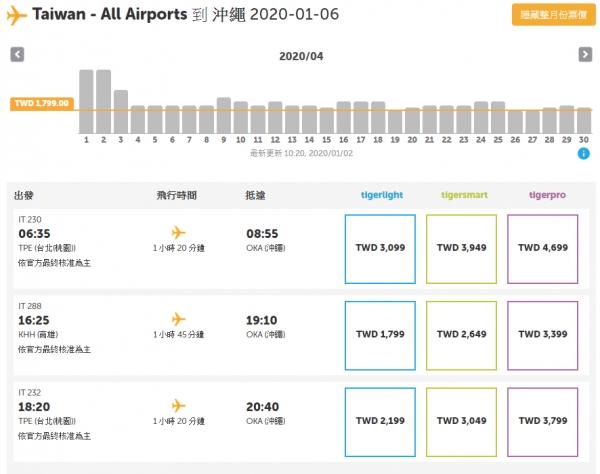
Task: Select tigerpro fare TWD 4,699 for IT 230
Action: tap(543, 249)
